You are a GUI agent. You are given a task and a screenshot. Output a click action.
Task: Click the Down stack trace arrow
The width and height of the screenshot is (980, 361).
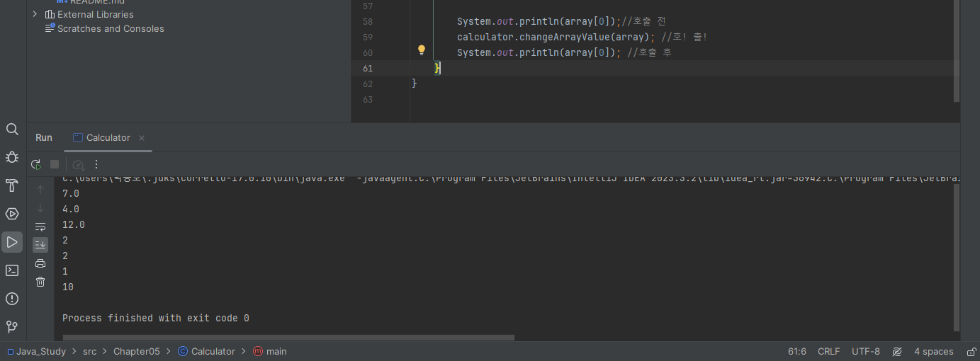point(40,208)
